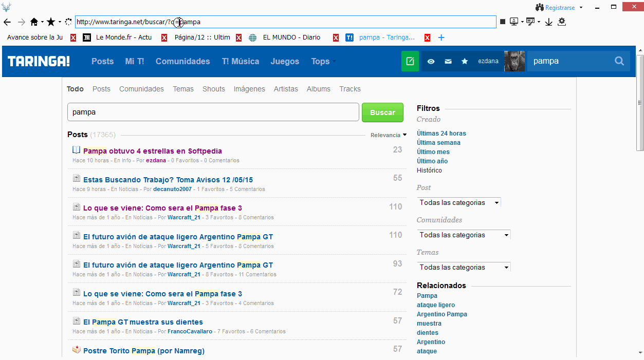Open the Relevancia sort dropdown
Image resolution: width=644 pixels, height=360 pixels.
pyautogui.click(x=389, y=135)
